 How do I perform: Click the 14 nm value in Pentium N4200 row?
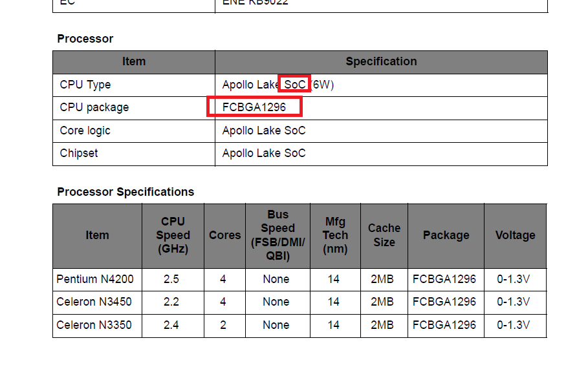click(x=333, y=279)
